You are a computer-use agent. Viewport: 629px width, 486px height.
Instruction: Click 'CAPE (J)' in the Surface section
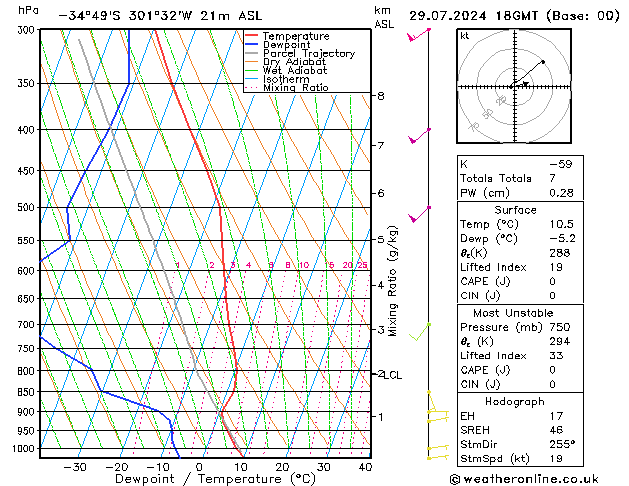pyautogui.click(x=485, y=281)
